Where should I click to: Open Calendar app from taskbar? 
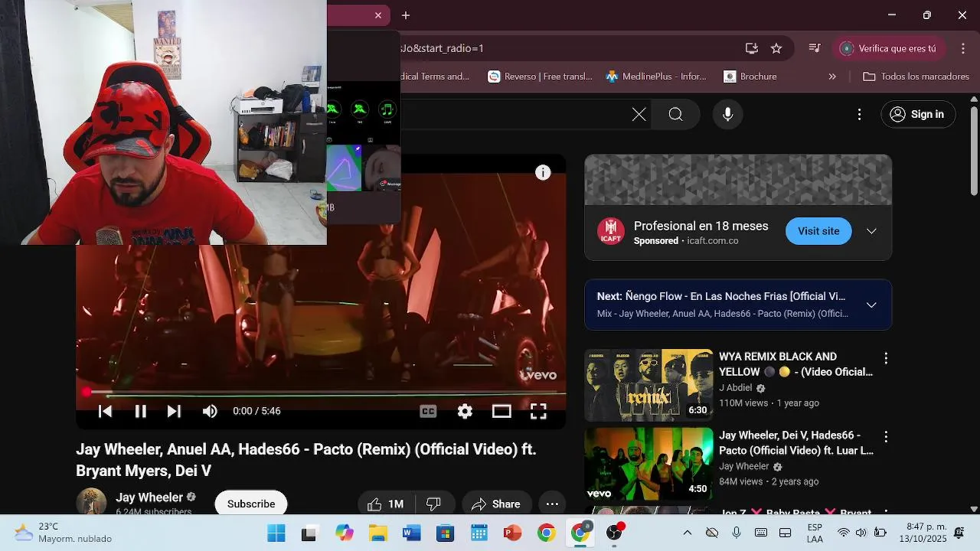click(479, 533)
